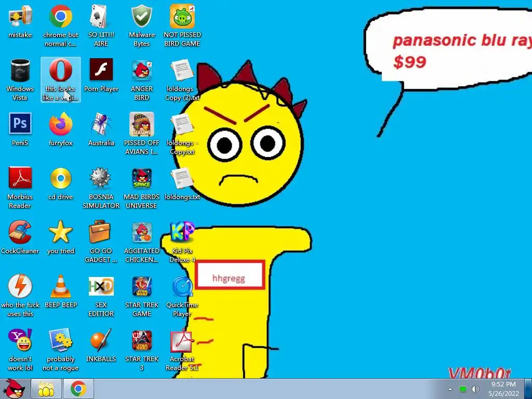The width and height of the screenshot is (532, 399).
Task: Select the orange lightning bolt media player icon
Action: [x=20, y=286]
